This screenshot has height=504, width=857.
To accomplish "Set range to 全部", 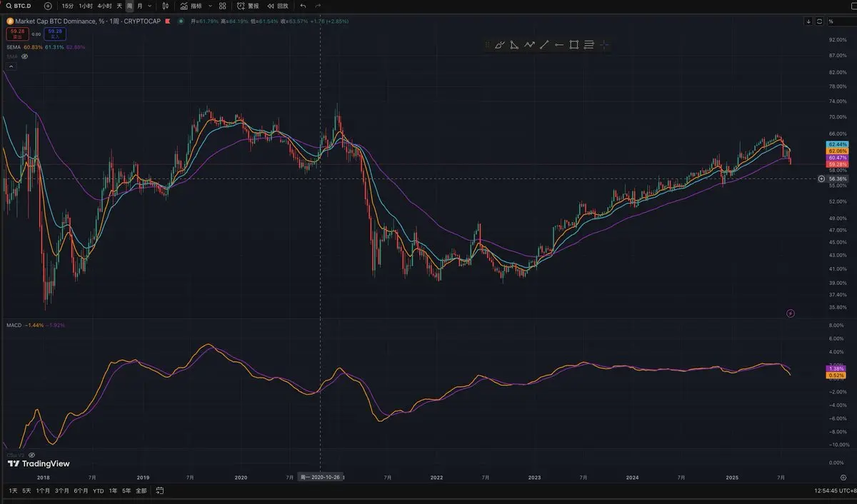I will click(x=141, y=491).
